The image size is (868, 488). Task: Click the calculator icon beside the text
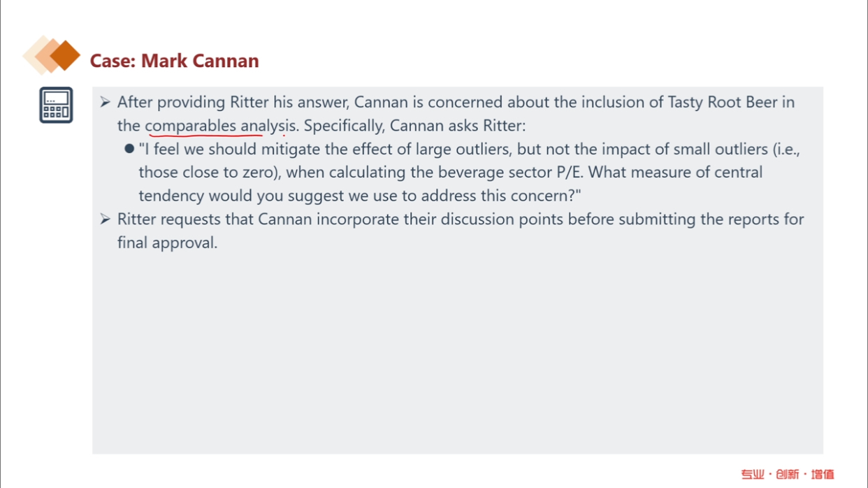point(56,106)
